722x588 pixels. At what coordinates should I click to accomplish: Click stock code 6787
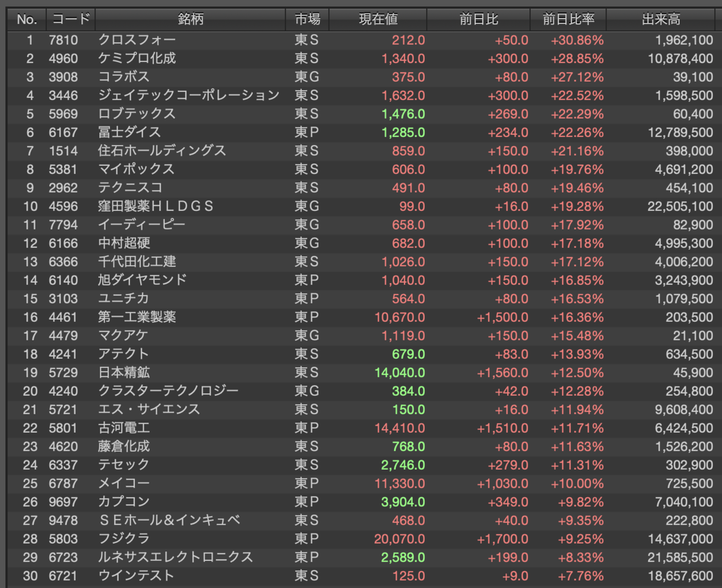click(x=63, y=483)
